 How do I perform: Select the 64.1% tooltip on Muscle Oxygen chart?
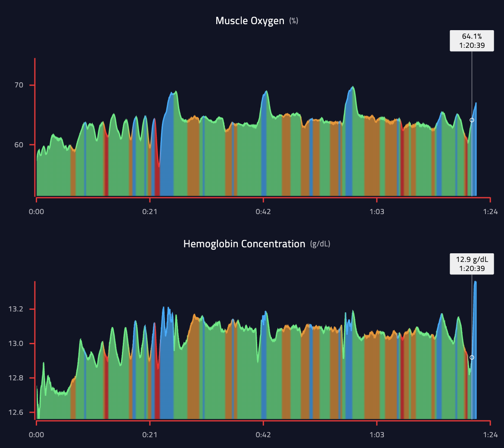click(472, 41)
